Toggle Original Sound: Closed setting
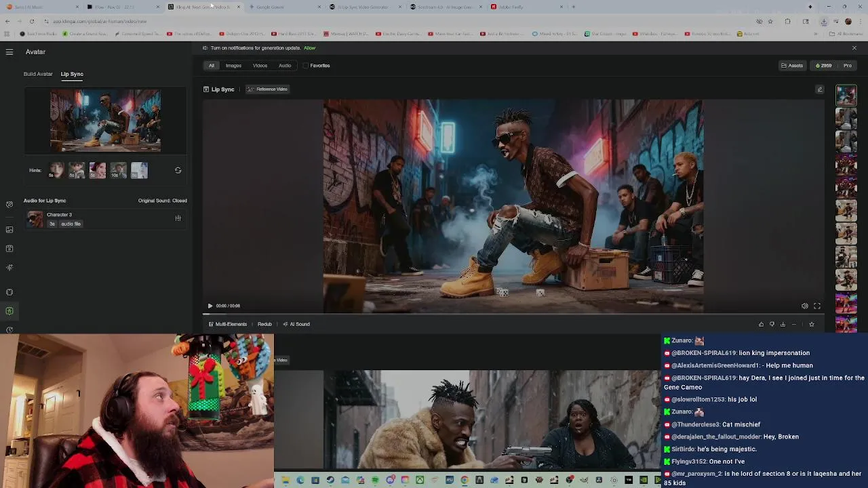The height and width of the screenshot is (488, 868). (x=162, y=201)
